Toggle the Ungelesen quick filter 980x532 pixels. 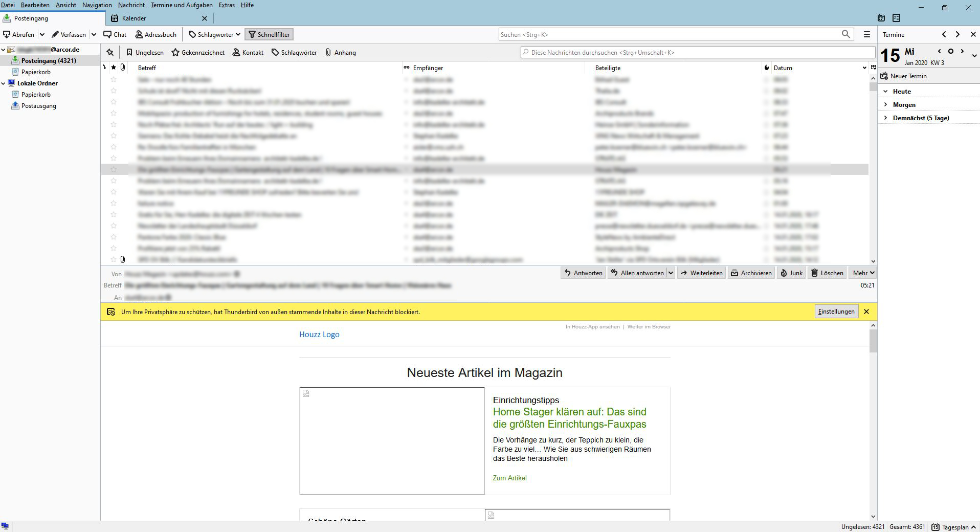click(145, 53)
